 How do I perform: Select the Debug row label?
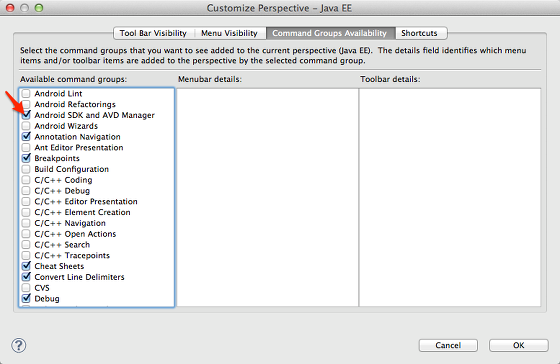[47, 299]
